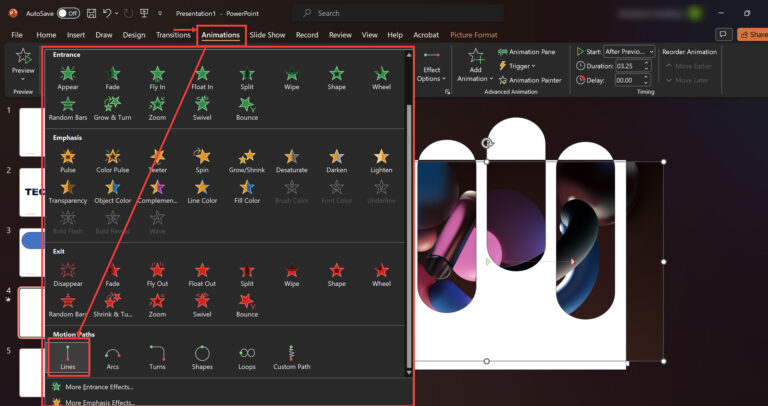Pick the Wheel entrance animation
This screenshot has height=406, width=768.
[381, 78]
